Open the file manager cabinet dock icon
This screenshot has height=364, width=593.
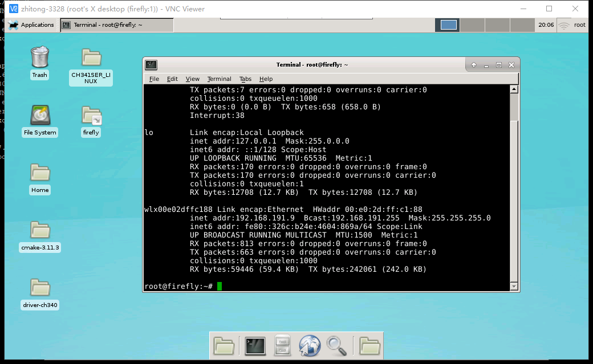282,345
